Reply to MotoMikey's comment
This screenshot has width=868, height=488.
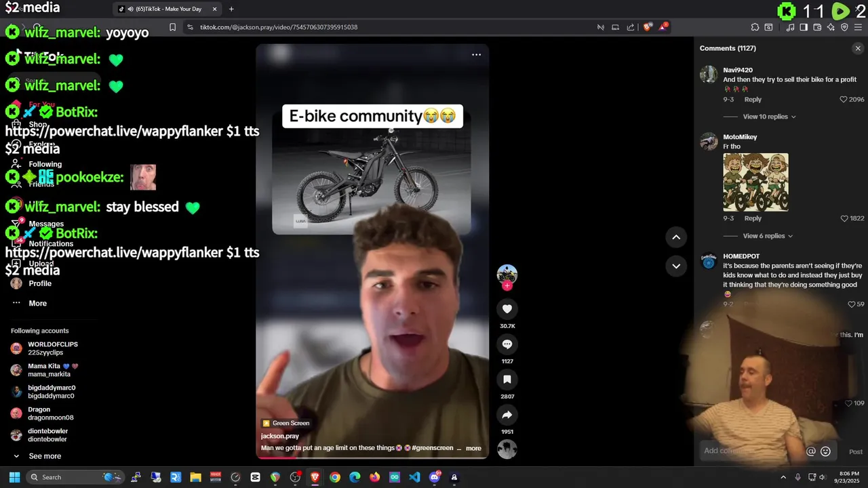pos(753,218)
